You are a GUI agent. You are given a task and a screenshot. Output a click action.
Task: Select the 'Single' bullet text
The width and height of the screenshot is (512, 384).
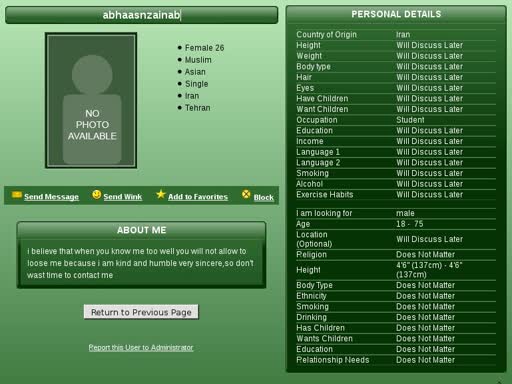(x=196, y=84)
